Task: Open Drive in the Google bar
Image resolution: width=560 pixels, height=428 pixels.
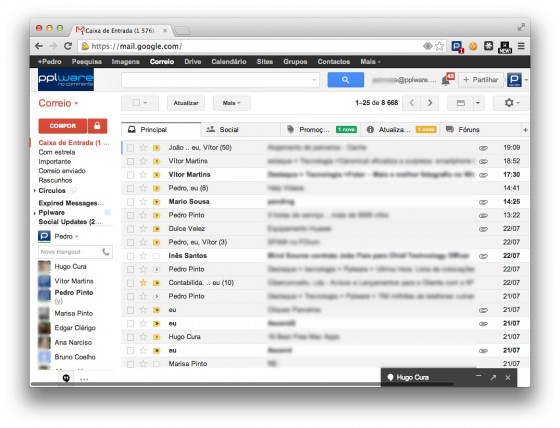Action: 192,61
